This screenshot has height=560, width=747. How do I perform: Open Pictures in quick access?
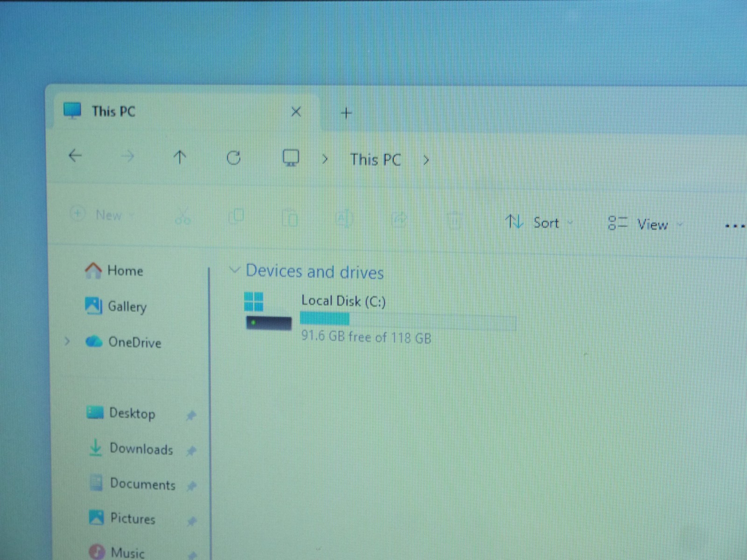click(x=122, y=518)
